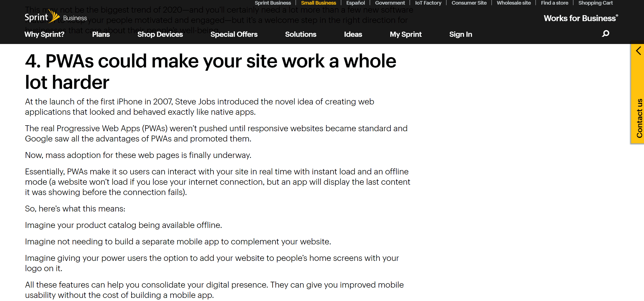Click the Sign In link

pos(460,34)
